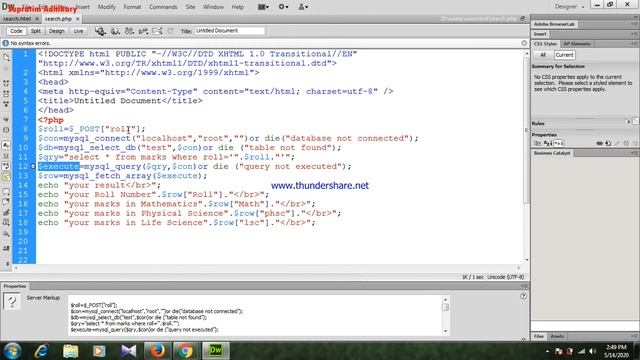
Task: Switch to Design view
Action: click(x=56, y=31)
